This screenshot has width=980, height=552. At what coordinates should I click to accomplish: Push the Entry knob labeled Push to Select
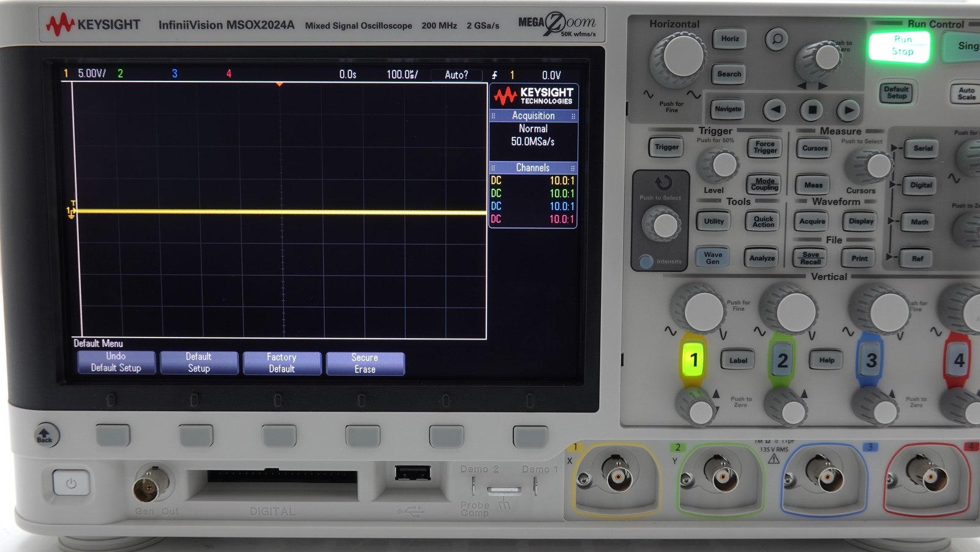pos(661,224)
